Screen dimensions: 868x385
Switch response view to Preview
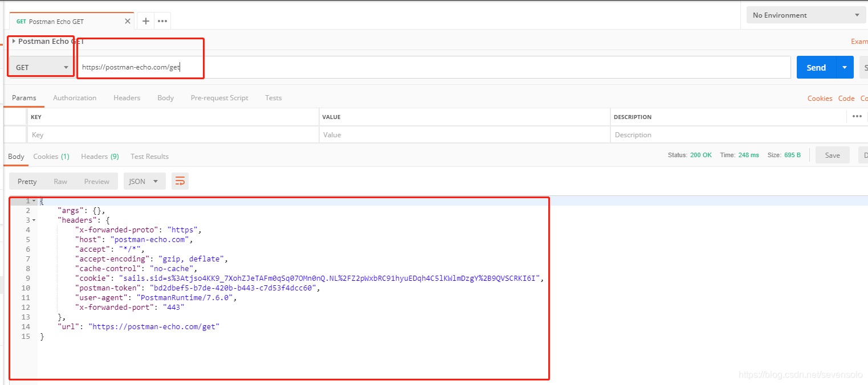pyautogui.click(x=96, y=181)
